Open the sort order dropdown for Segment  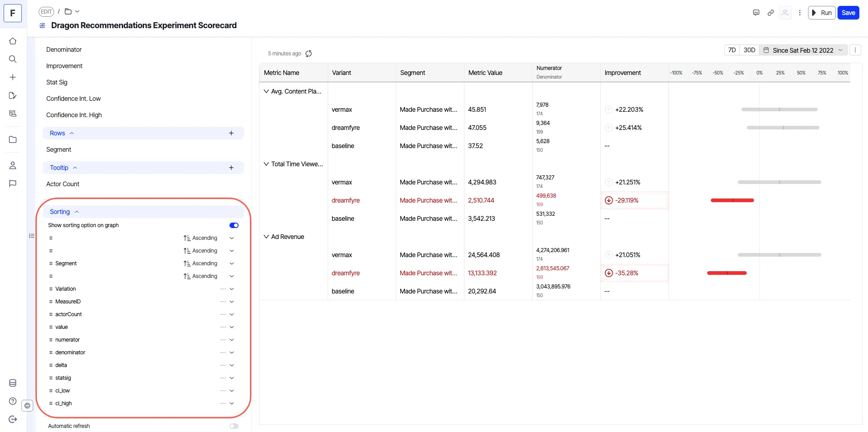coord(232,263)
